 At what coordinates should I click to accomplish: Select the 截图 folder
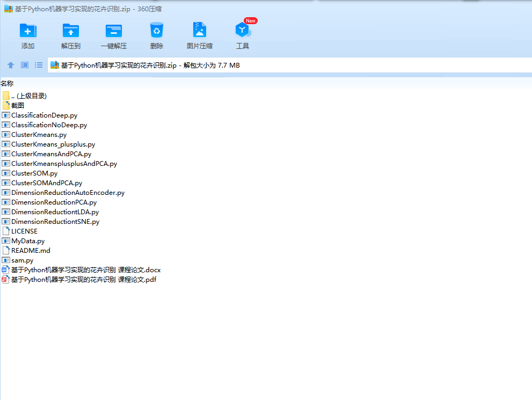(13, 106)
